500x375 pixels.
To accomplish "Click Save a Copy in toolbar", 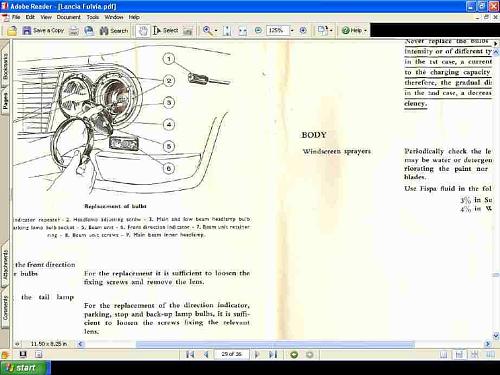I will coord(43,31).
